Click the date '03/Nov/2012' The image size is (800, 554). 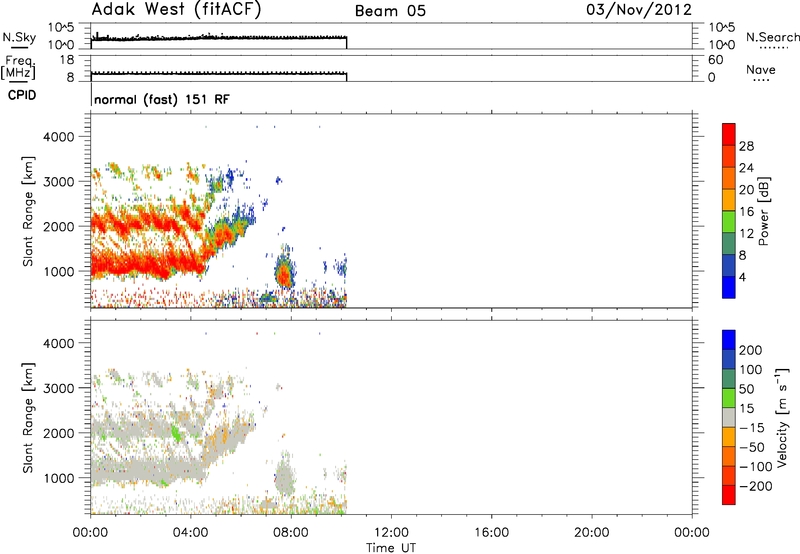(x=639, y=10)
